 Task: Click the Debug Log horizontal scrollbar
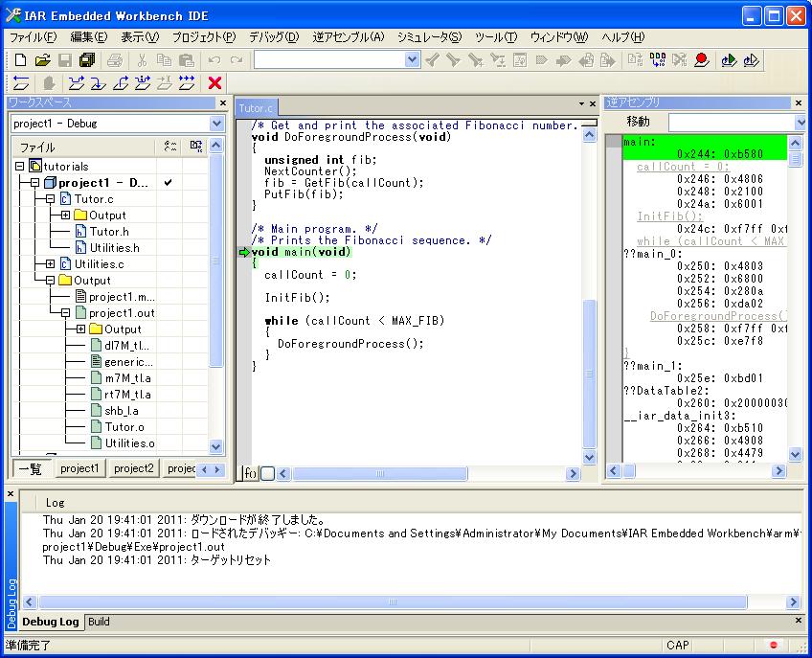393,602
